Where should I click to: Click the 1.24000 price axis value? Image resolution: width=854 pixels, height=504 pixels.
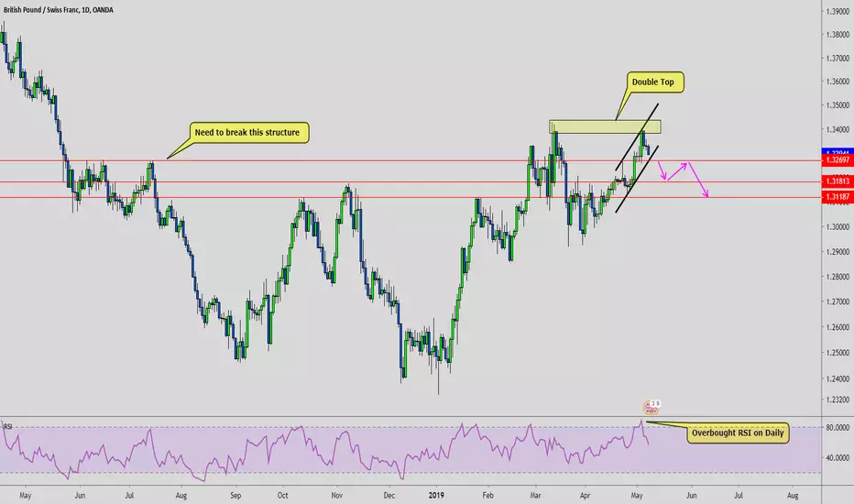point(838,378)
